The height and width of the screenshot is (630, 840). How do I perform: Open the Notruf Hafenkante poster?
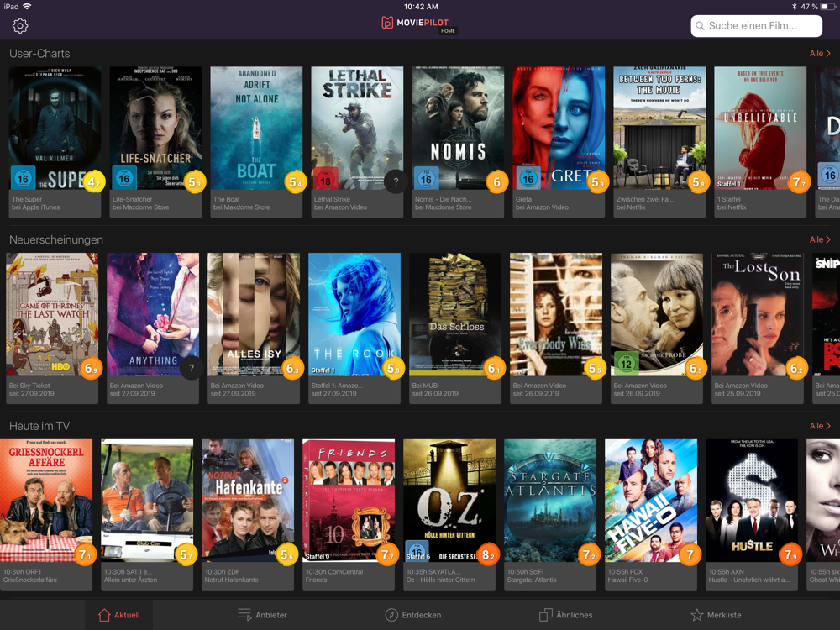pos(248,501)
